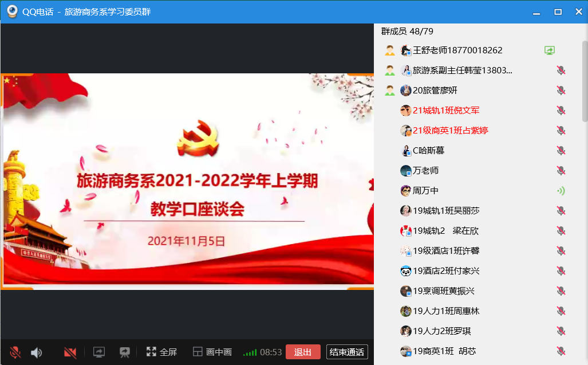Click muted mic icon beside 20旅管廖妍
This screenshot has height=365, width=588.
coord(561,91)
